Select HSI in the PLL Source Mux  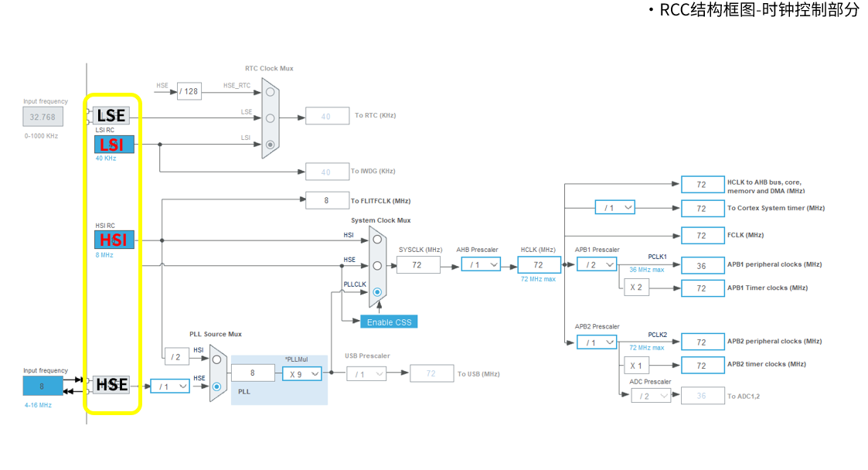click(216, 359)
